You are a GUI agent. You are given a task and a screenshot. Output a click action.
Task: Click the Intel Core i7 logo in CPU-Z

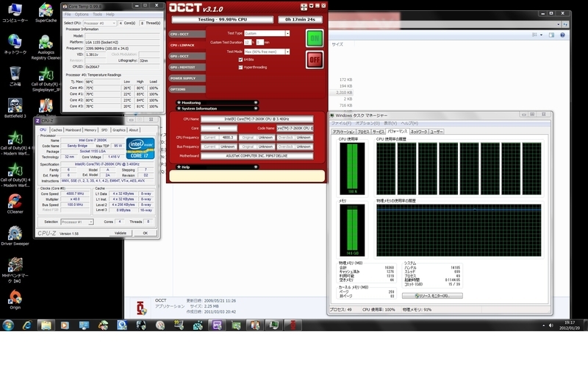[140, 149]
